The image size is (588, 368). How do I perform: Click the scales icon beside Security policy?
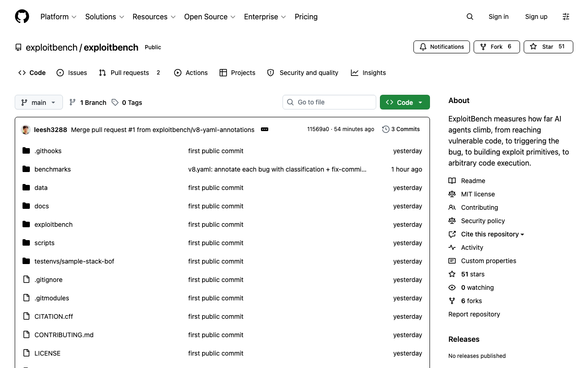click(x=452, y=221)
